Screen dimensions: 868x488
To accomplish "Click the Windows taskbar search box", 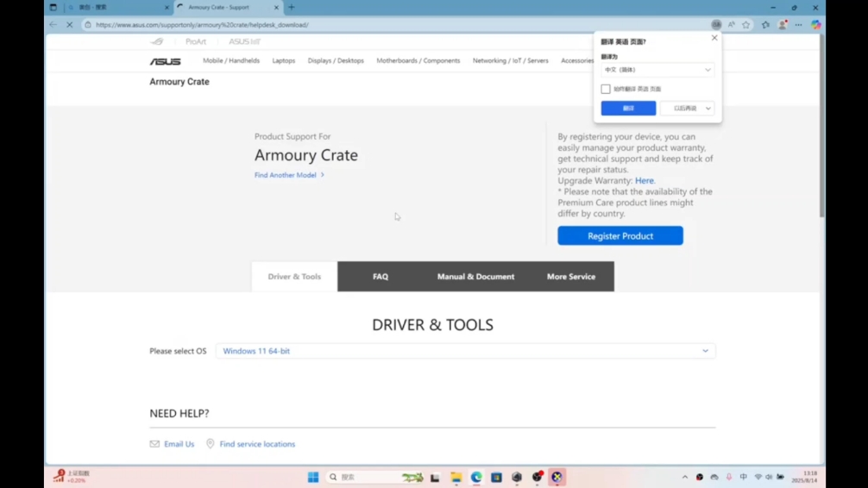I will (374, 477).
